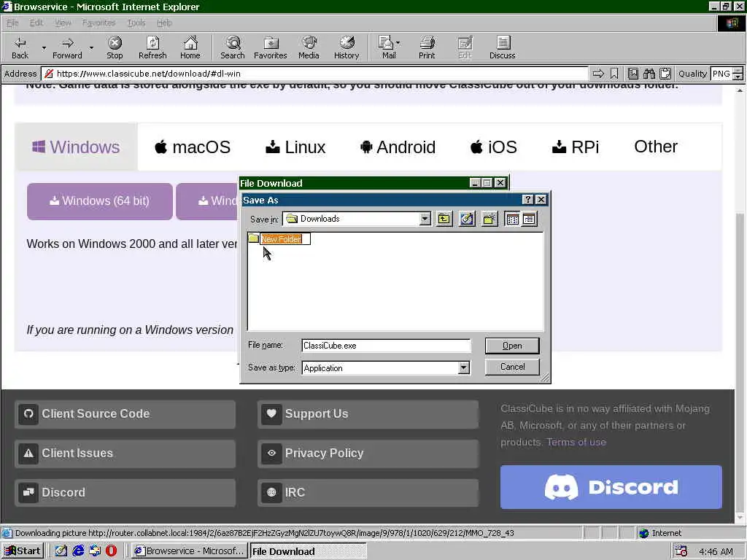Click the Help question mark in Save As
The image size is (747, 560).
point(528,200)
